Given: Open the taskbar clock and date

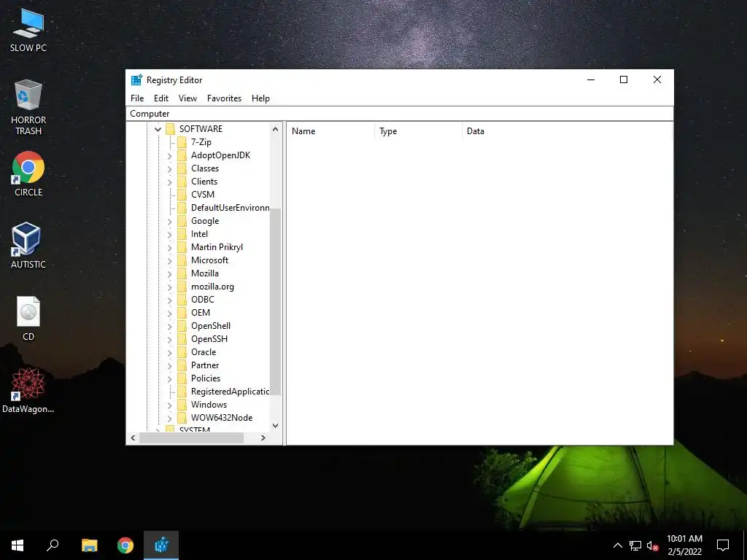Looking at the screenshot, I should [x=684, y=545].
